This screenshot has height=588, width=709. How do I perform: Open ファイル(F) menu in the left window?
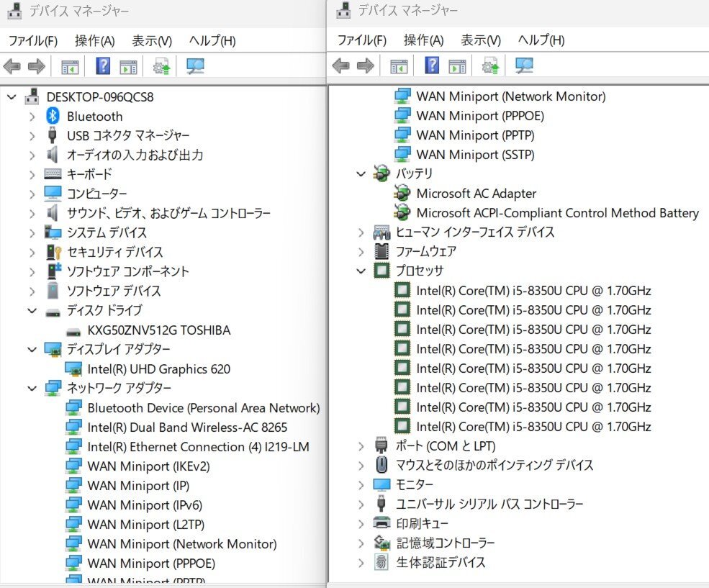(33, 41)
